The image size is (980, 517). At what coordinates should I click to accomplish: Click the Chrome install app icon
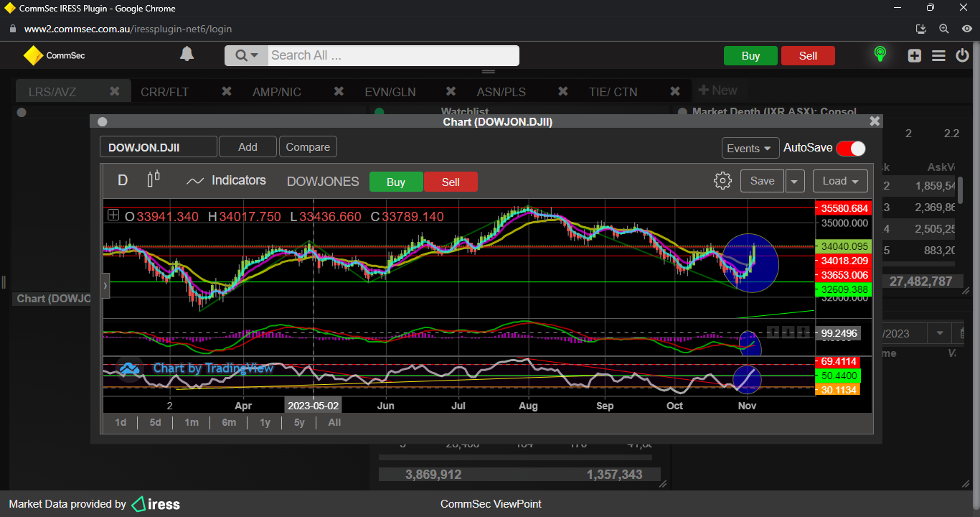coord(922,29)
